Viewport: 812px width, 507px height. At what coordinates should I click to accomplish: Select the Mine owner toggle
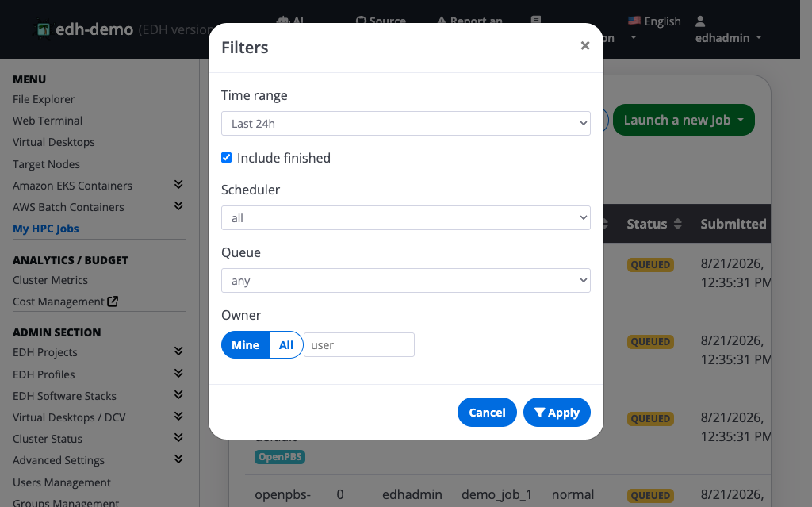[x=246, y=344]
